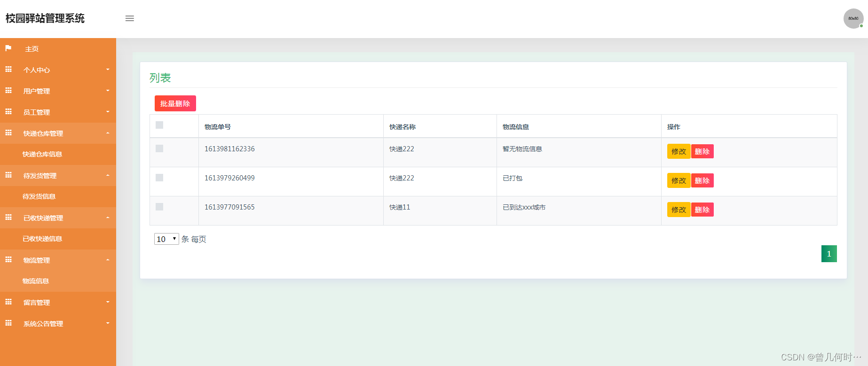The height and width of the screenshot is (366, 868).
Task: Click the 物流信息 column header
Action: pyautogui.click(x=516, y=127)
